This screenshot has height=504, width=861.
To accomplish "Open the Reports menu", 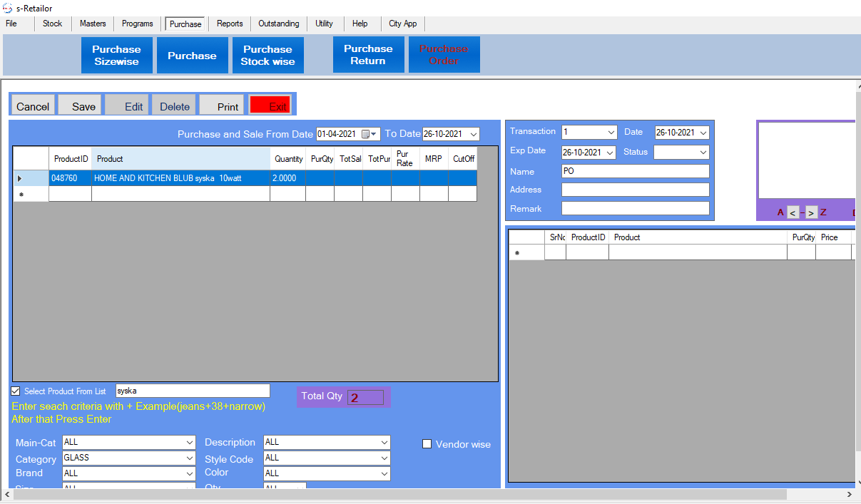I will [230, 24].
